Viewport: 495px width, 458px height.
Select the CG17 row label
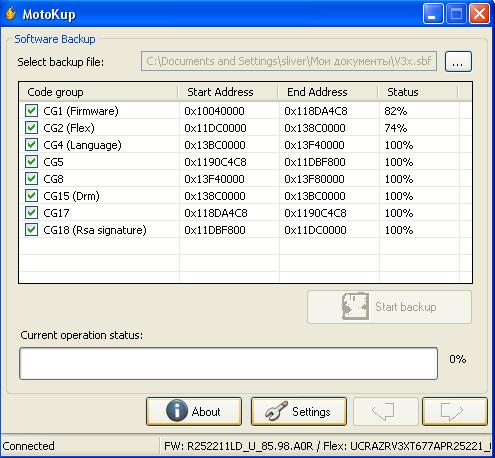[56, 213]
